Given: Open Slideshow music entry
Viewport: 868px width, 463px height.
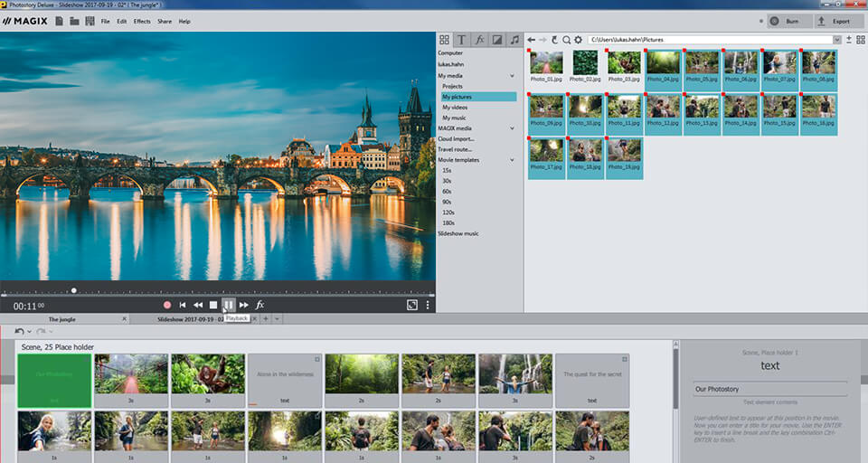Looking at the screenshot, I should 458,233.
